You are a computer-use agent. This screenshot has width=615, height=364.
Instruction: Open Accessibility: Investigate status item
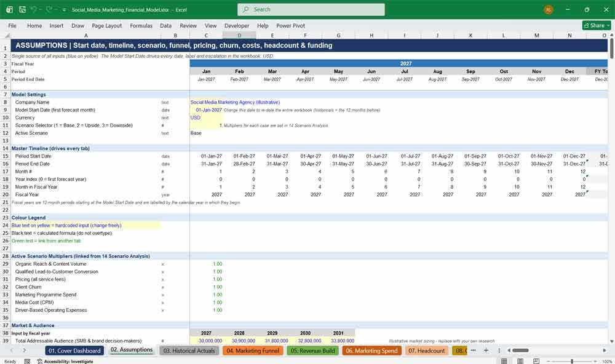tap(65, 362)
